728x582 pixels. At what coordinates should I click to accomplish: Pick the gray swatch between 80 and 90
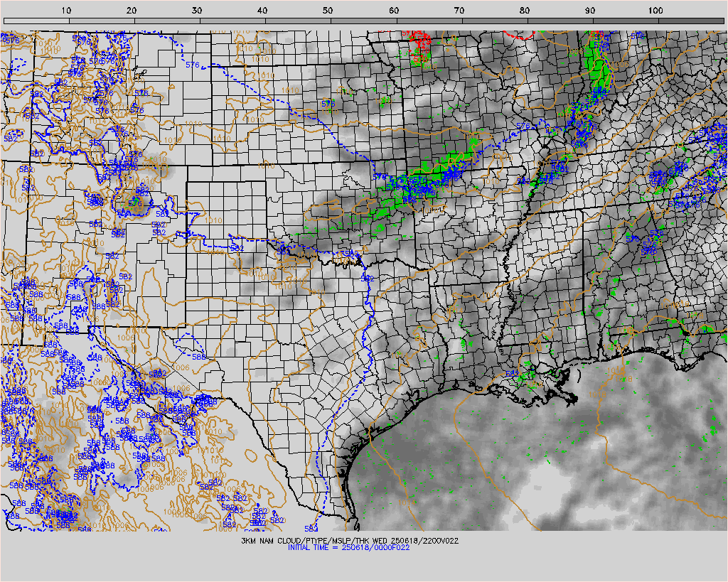[560, 21]
